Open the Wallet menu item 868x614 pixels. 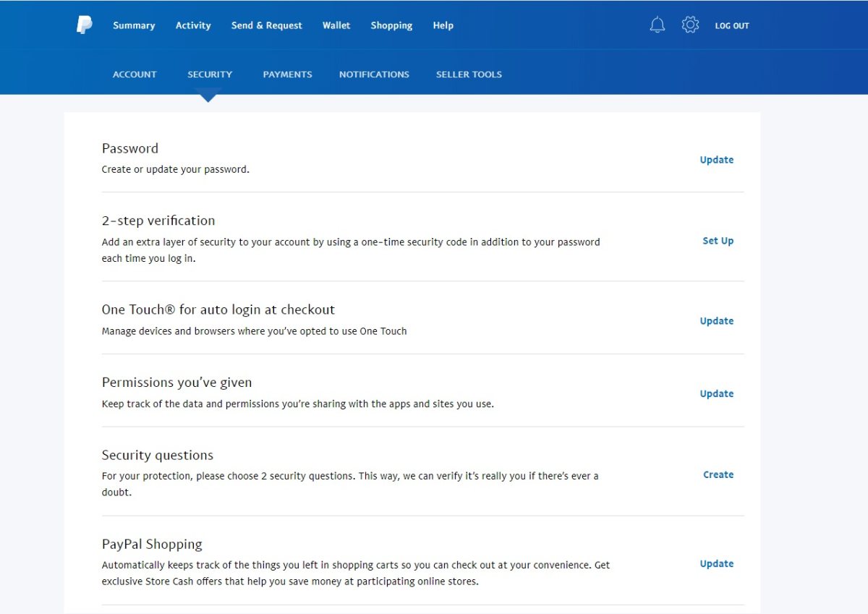(336, 25)
